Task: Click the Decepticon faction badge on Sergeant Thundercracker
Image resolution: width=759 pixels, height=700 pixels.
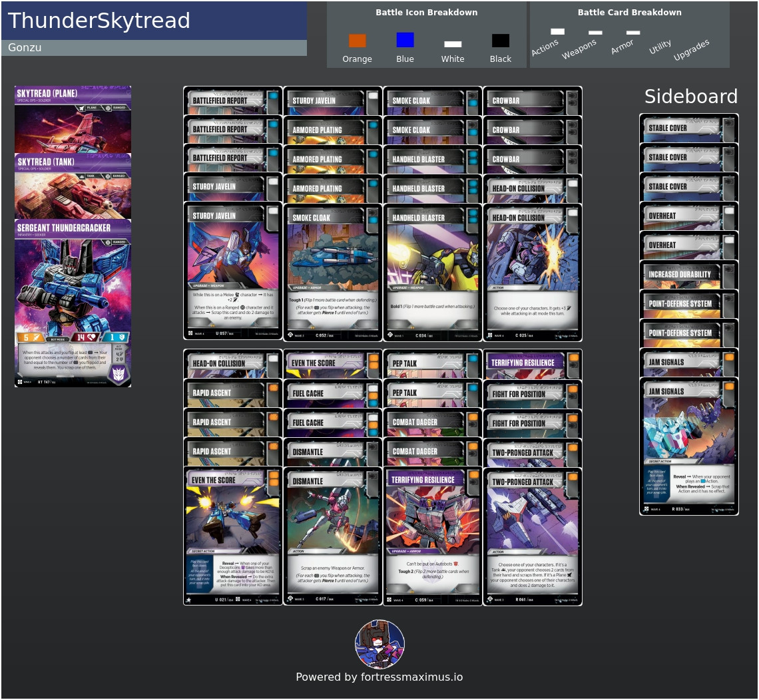Action: pyautogui.click(x=119, y=373)
